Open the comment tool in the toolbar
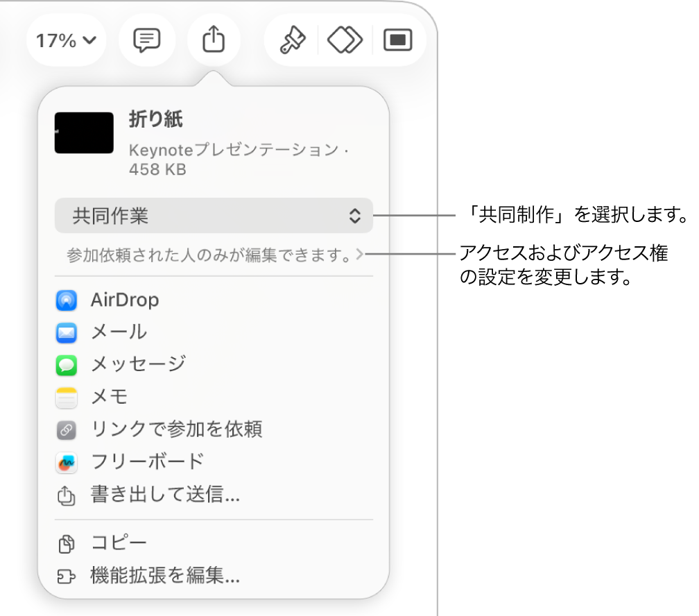The image size is (699, 616). pos(147,40)
